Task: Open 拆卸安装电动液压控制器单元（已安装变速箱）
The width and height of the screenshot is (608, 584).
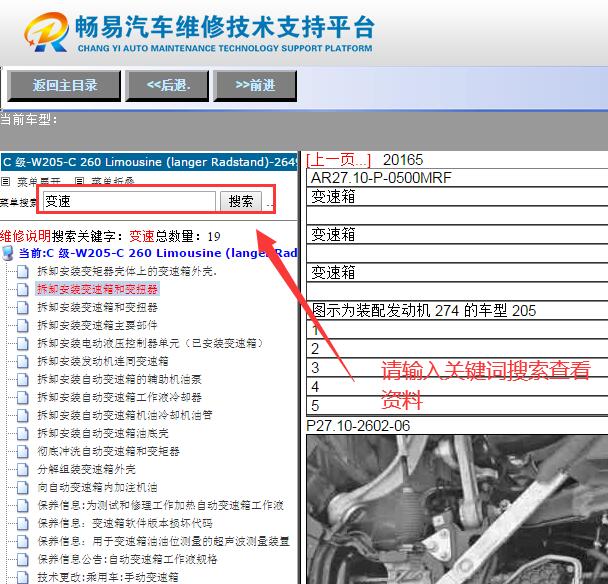Action: [151, 343]
